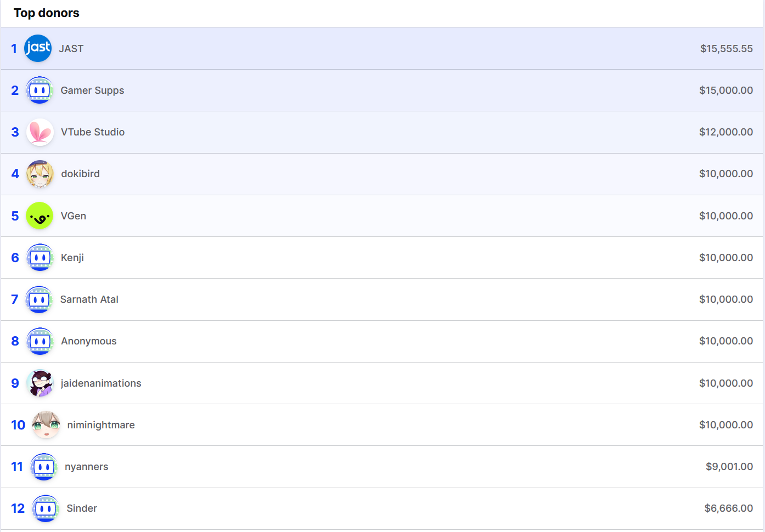765x532 pixels.
Task: Click the $15,000.00 donation amount
Action: (x=726, y=90)
